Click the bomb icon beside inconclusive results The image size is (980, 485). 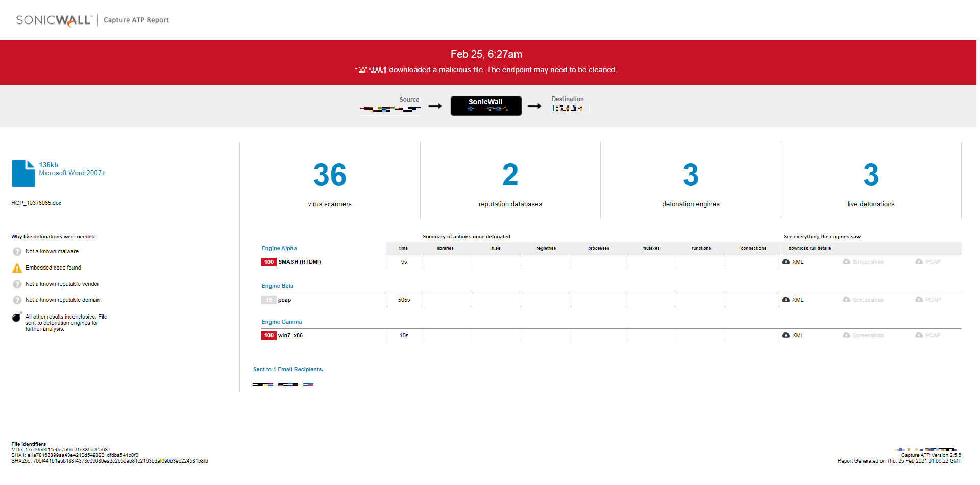pyautogui.click(x=17, y=317)
